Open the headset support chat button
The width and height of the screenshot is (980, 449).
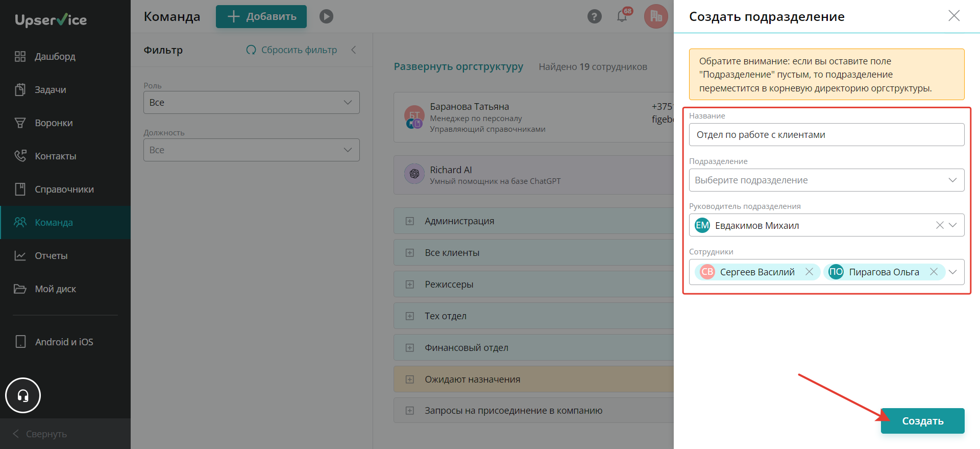click(23, 395)
